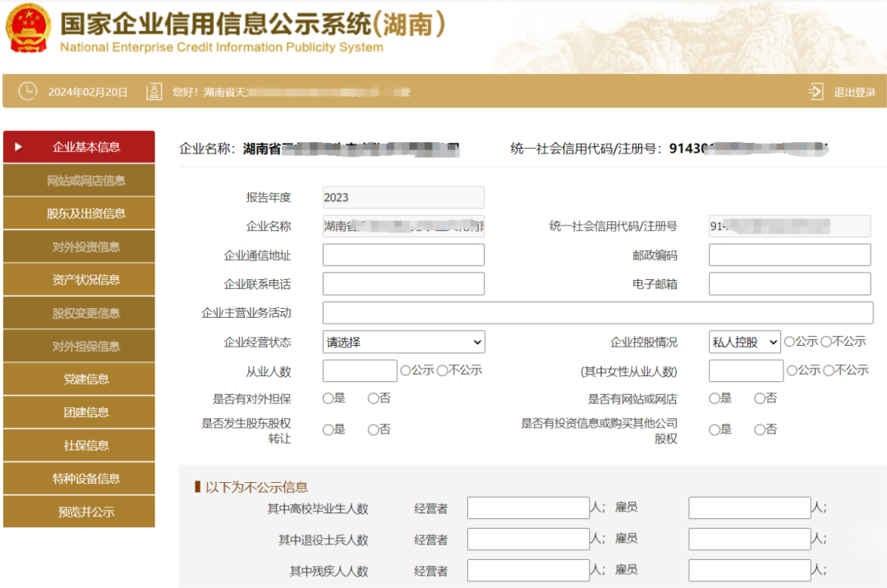887x588 pixels.
Task: Open the 网站或网店信息 sidebar tab
Action: tap(79, 181)
